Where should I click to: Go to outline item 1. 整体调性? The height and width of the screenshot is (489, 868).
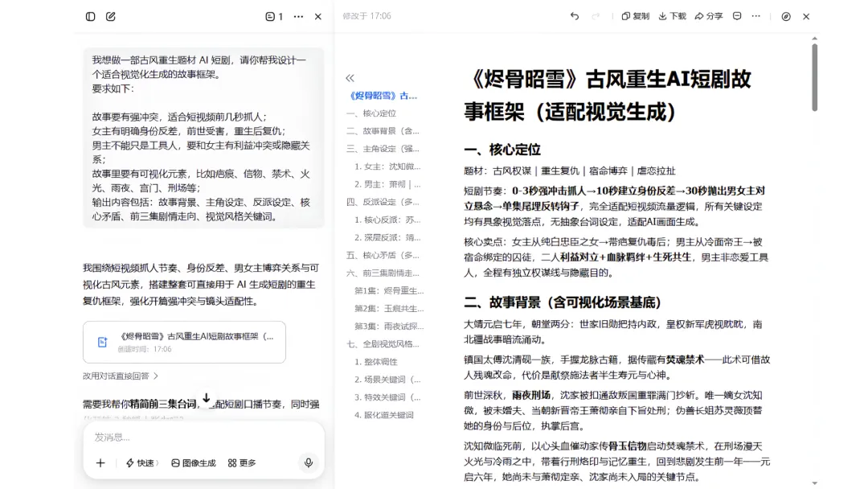click(x=376, y=362)
